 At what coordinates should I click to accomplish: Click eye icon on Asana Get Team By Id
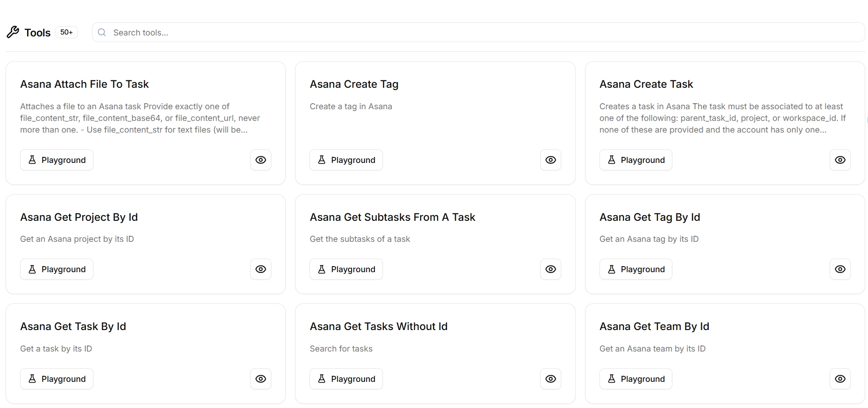click(x=840, y=379)
